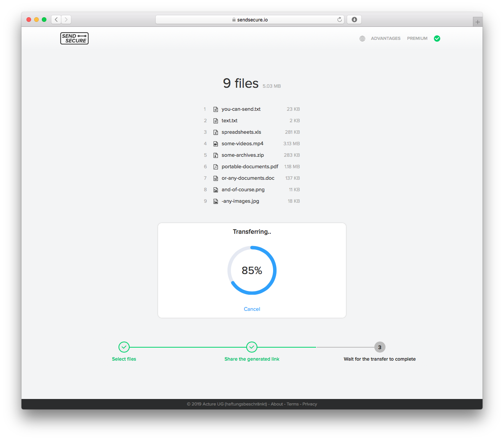Click the browser back navigation arrow
This screenshot has height=440, width=504.
pos(56,19)
